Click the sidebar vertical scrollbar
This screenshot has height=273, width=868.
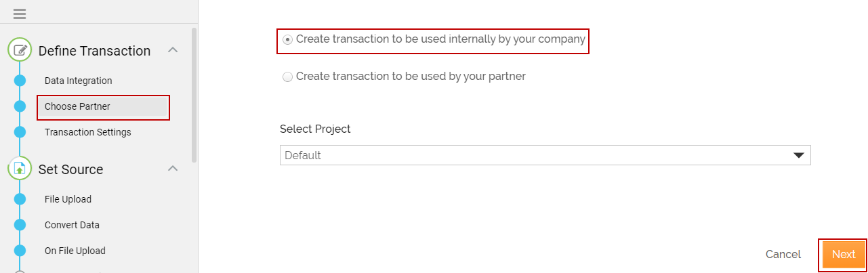point(194,95)
